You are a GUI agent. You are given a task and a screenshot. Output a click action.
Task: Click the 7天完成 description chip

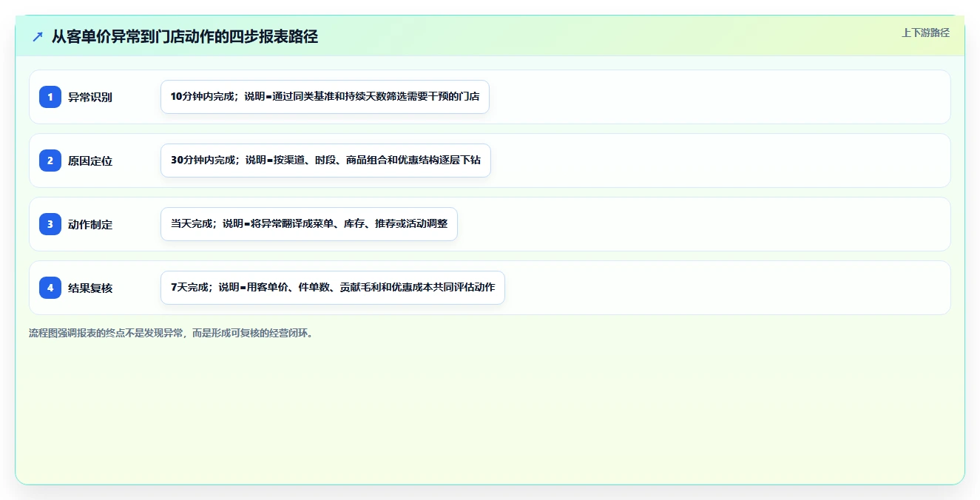(x=333, y=288)
